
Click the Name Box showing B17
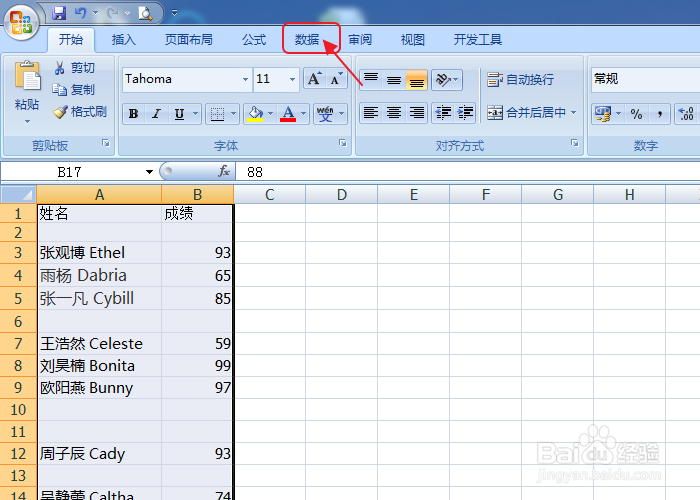pyautogui.click(x=70, y=172)
